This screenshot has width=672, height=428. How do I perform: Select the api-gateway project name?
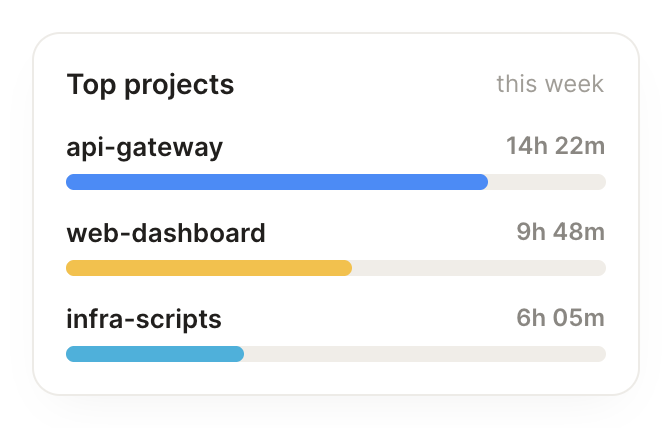[144, 148]
